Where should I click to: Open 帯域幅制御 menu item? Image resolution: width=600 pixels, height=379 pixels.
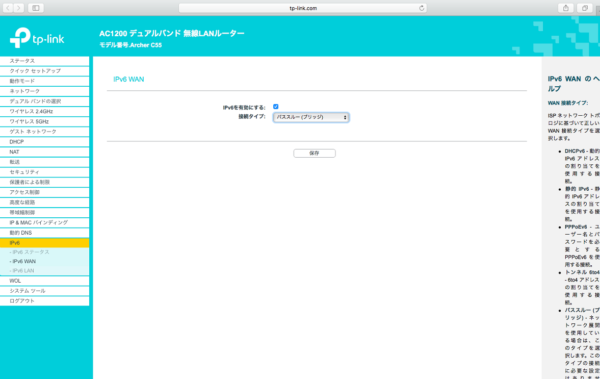pos(44,212)
